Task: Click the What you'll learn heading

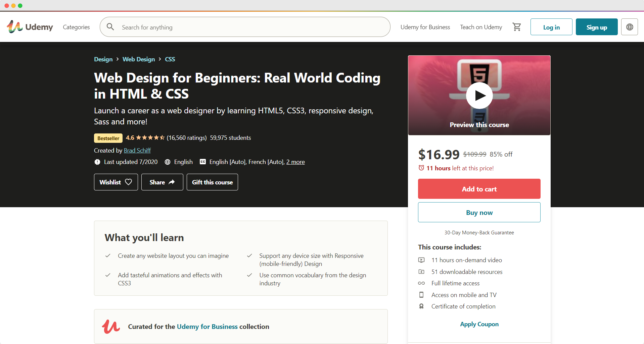Action: tap(144, 238)
